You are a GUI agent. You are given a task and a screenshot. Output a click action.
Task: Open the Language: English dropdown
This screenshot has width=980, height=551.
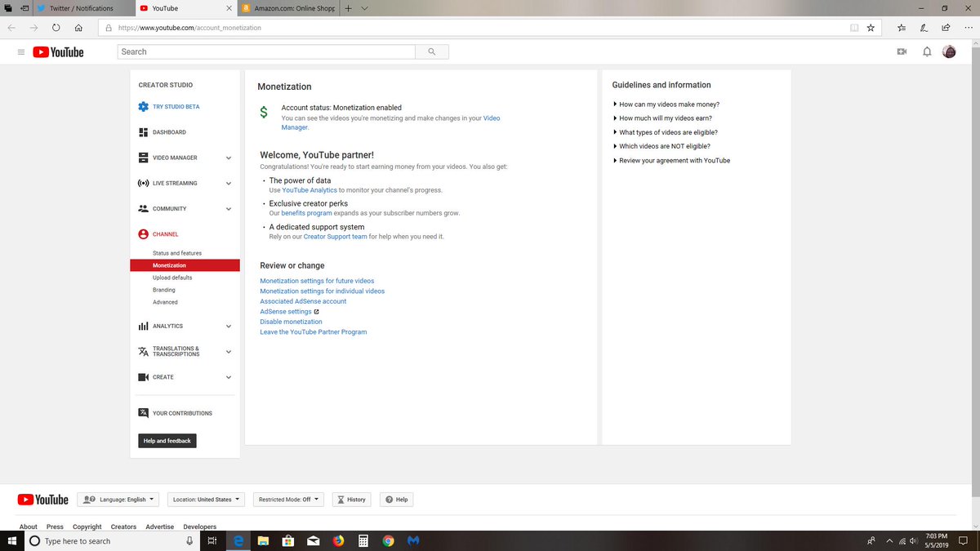pyautogui.click(x=118, y=499)
